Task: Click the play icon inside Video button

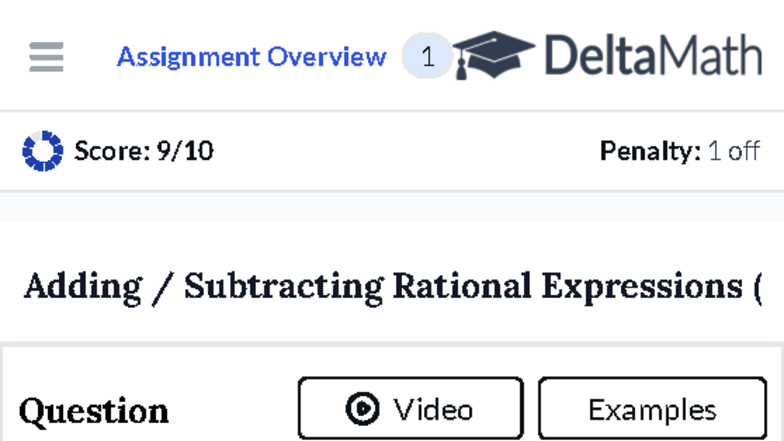Action: tap(362, 409)
